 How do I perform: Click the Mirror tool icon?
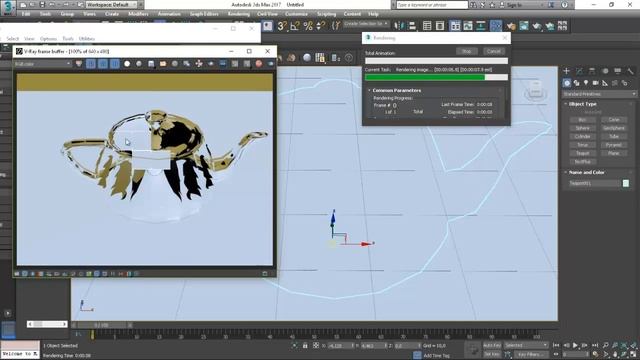[x=399, y=26]
